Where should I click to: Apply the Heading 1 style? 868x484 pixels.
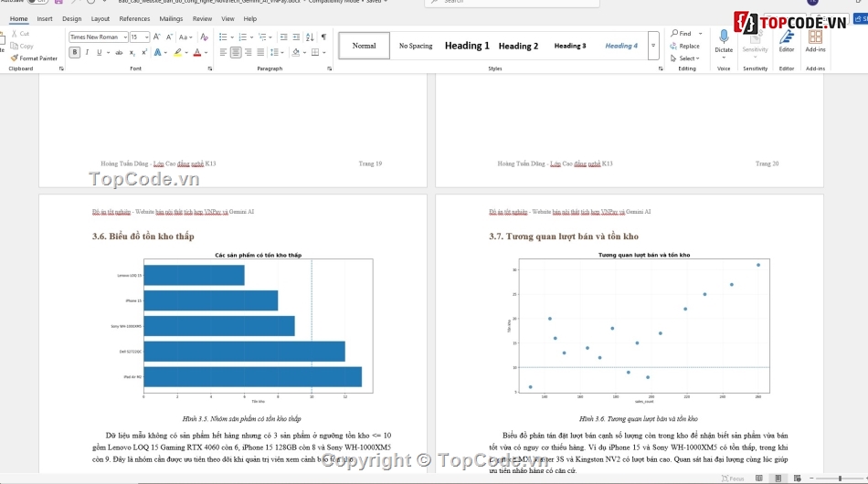point(467,46)
